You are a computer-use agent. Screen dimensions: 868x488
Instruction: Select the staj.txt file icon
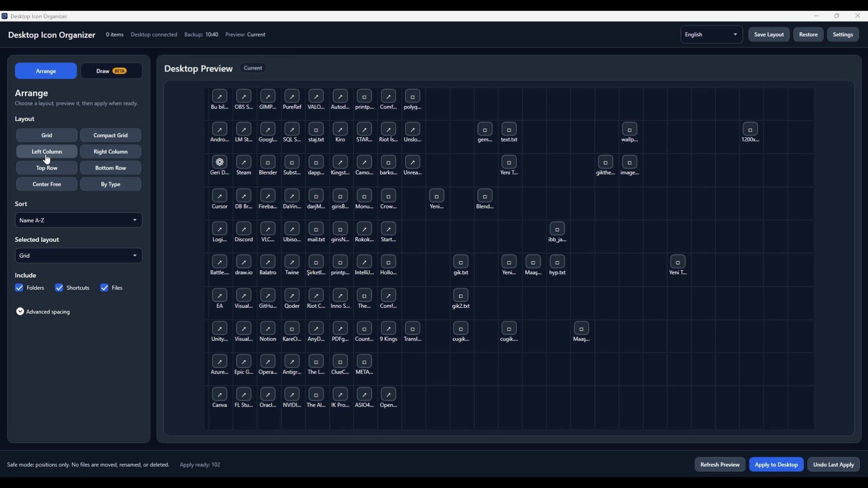click(316, 130)
